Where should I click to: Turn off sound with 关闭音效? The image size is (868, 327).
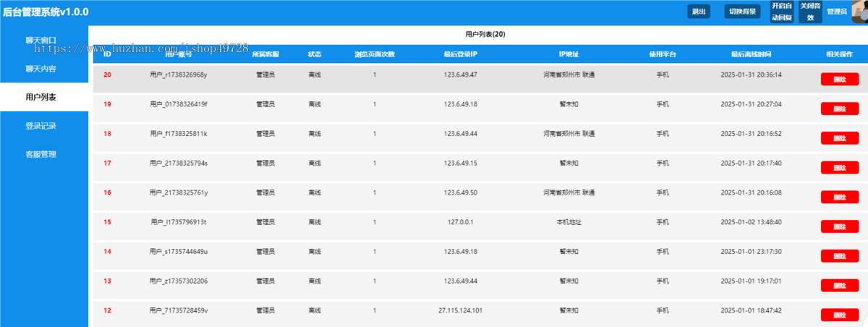coord(811,12)
